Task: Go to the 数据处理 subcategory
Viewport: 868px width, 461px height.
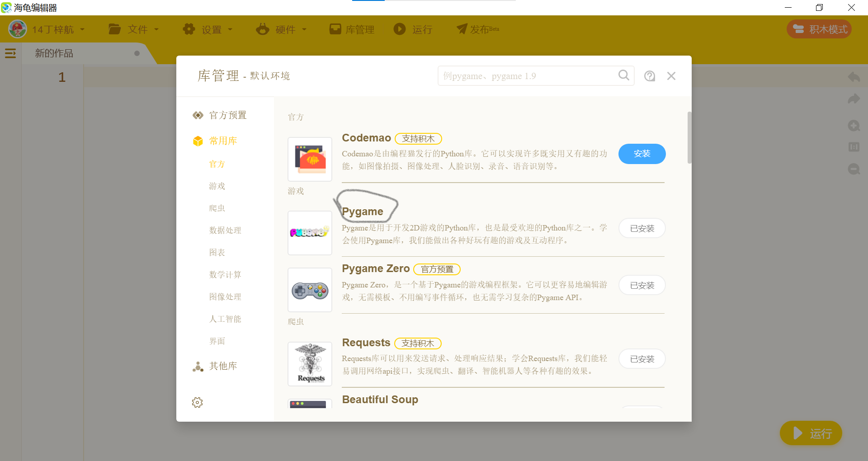Action: coord(225,230)
